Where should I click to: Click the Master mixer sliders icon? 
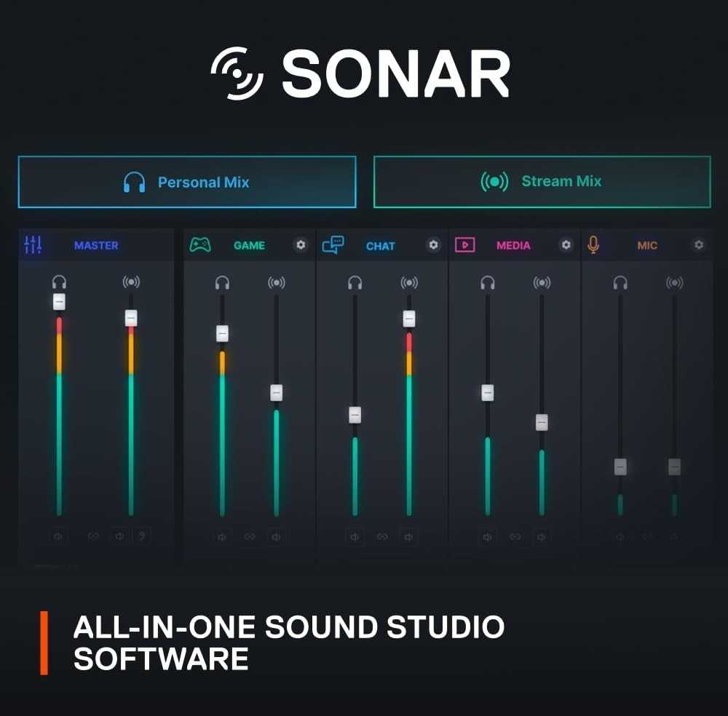click(33, 244)
